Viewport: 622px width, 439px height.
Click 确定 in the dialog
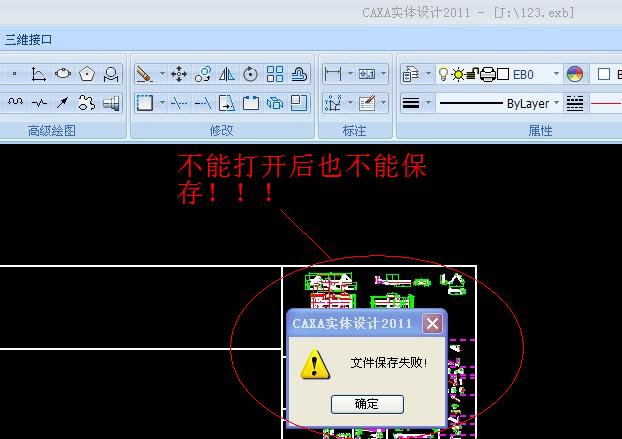tap(367, 404)
